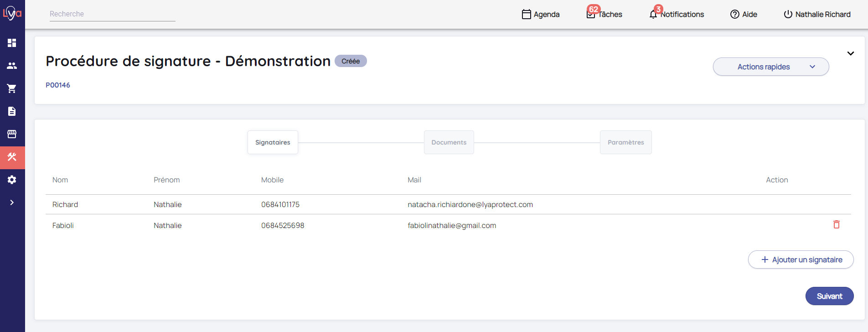Switch to the Documents step tab
The width and height of the screenshot is (868, 332).
pos(449,142)
